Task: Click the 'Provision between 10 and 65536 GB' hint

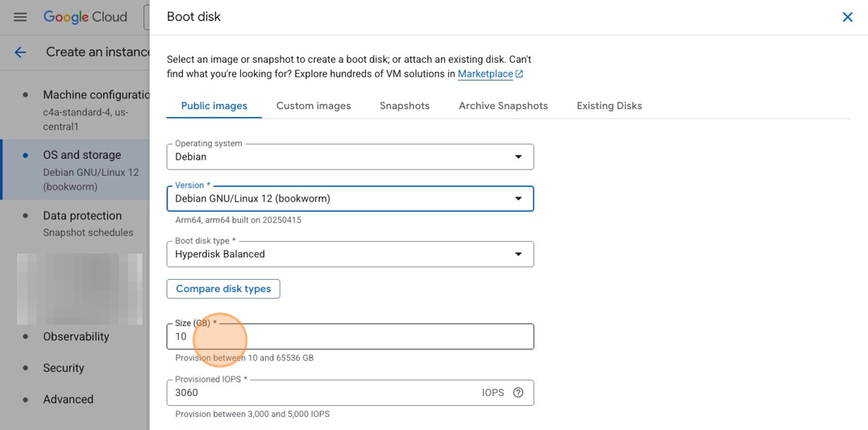Action: [x=244, y=358]
